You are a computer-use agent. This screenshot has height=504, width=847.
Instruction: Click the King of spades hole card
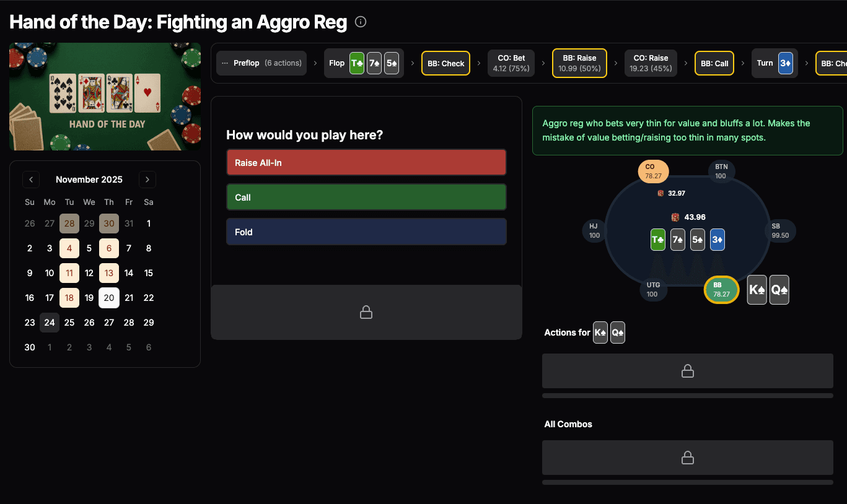coord(757,290)
